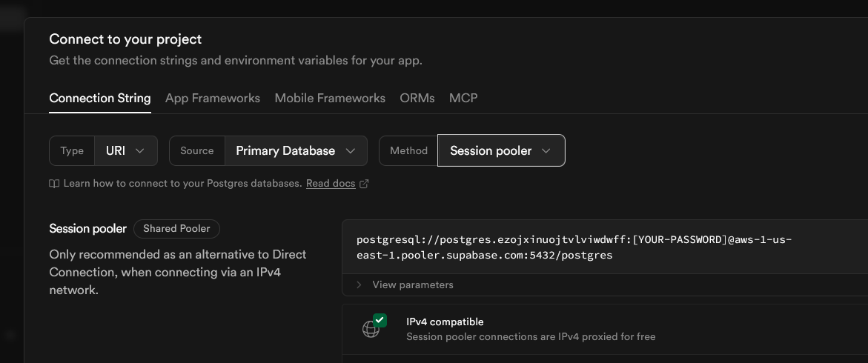Open the Method Session pooler dropdown
This screenshot has width=868, height=363.
tap(500, 150)
